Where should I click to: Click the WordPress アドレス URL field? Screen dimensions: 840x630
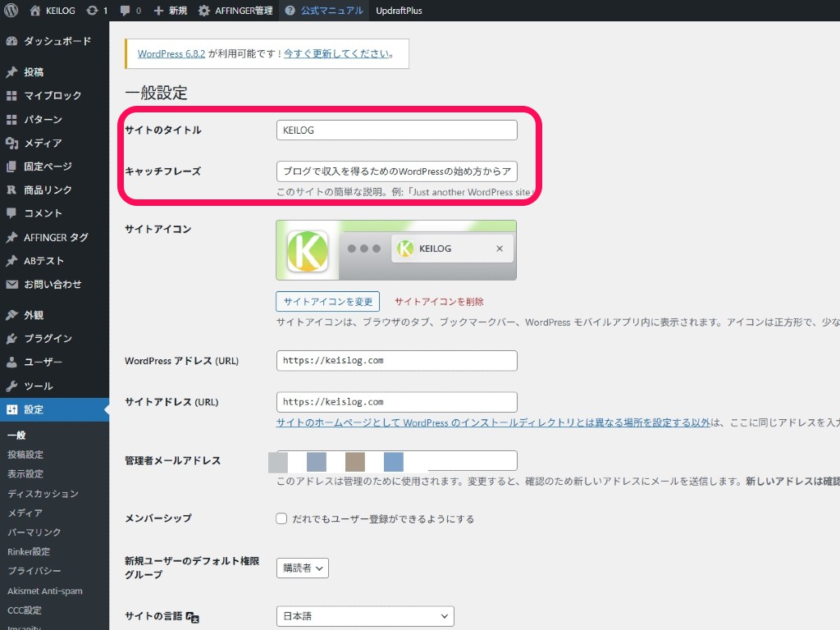pyautogui.click(x=397, y=361)
